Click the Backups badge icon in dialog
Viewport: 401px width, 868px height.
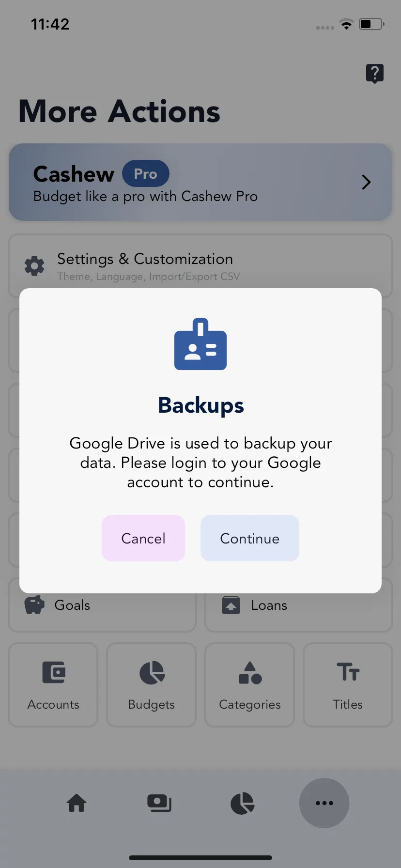pos(200,344)
